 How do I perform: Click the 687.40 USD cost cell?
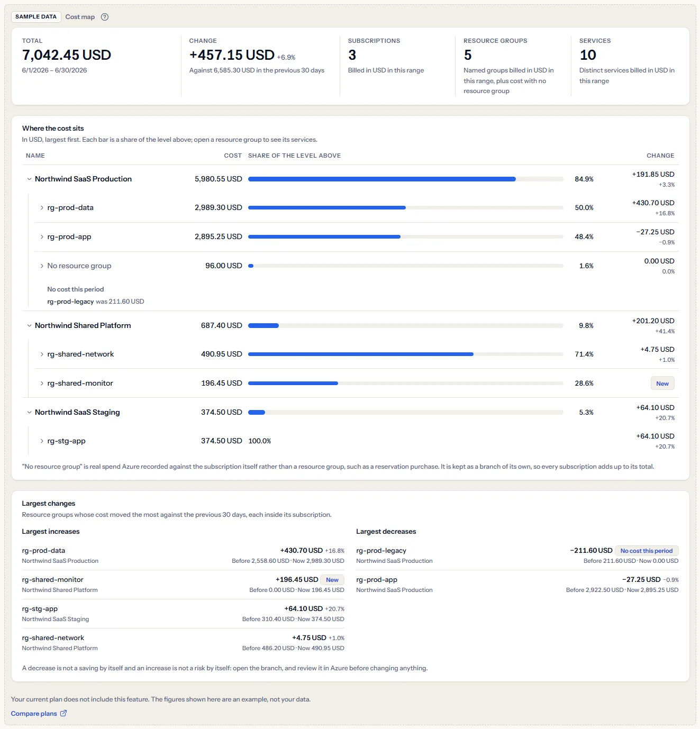tap(222, 325)
